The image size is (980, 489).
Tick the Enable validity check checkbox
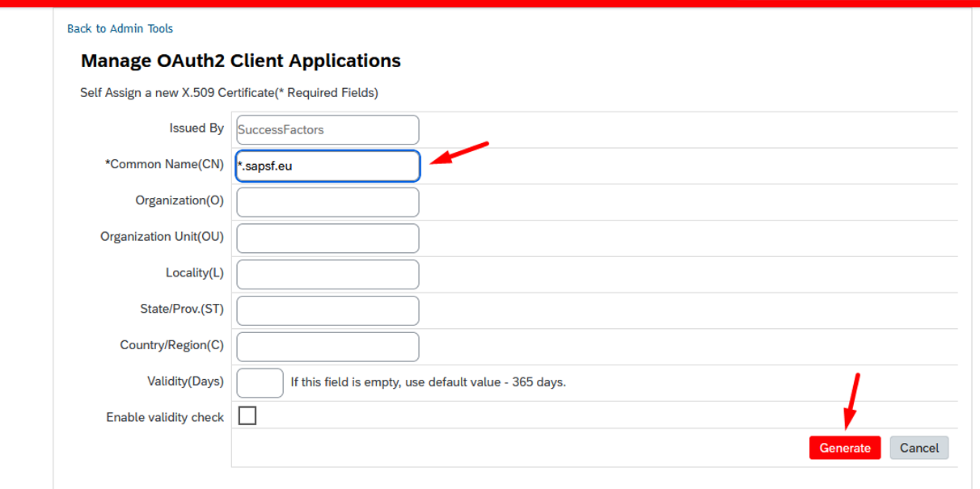click(x=247, y=415)
